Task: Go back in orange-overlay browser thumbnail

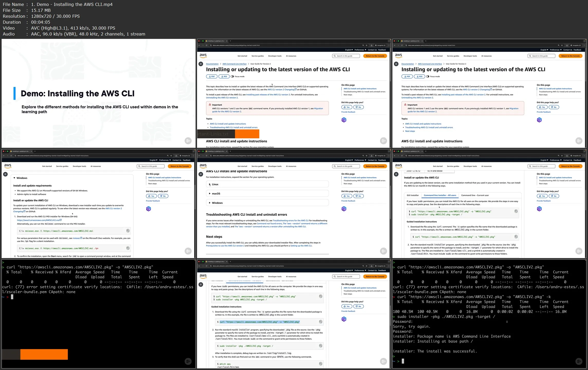Action: (199, 45)
